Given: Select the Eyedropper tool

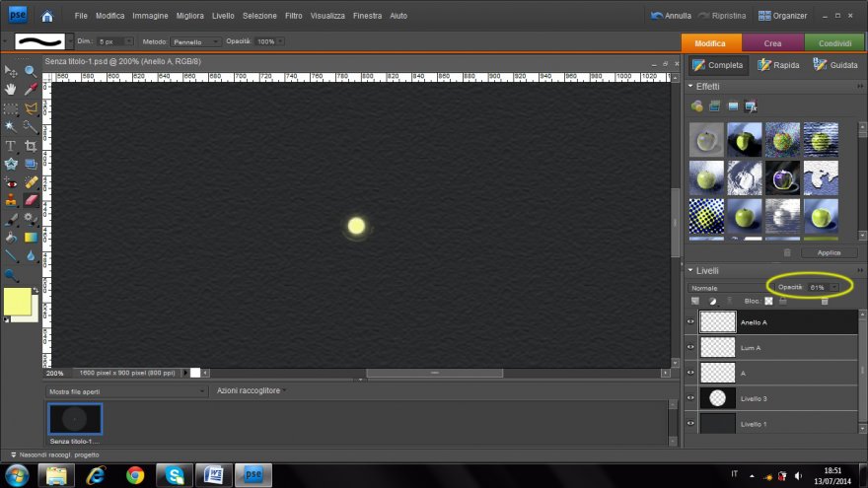Looking at the screenshot, I should (31, 90).
